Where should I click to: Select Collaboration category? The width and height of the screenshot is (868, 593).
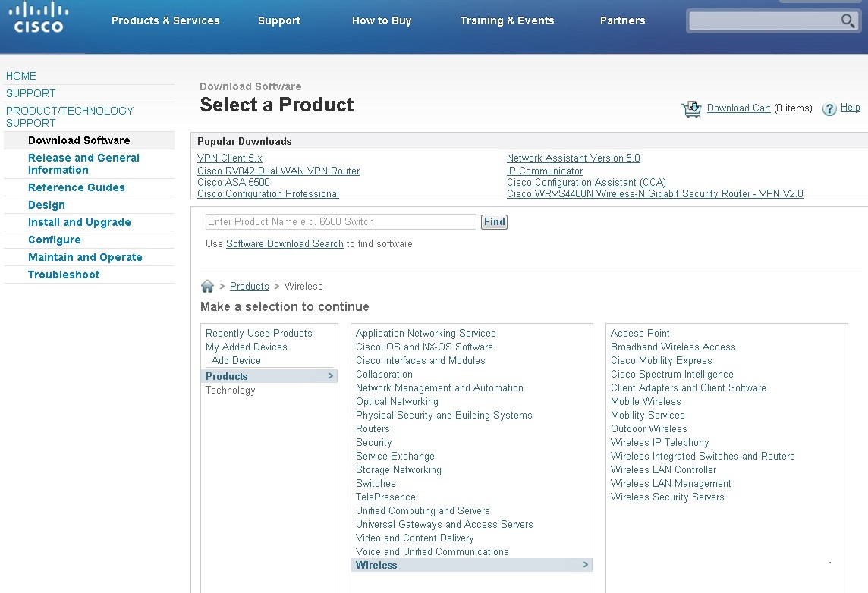[384, 374]
